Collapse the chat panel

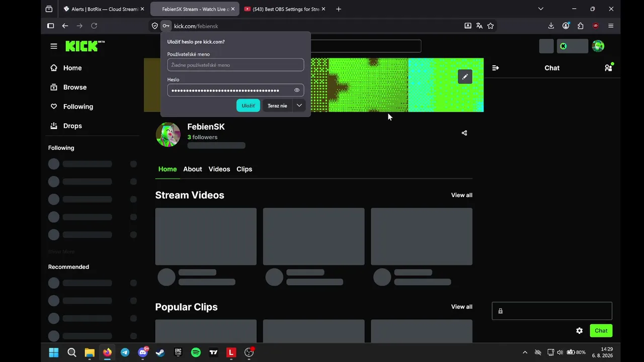point(496,68)
